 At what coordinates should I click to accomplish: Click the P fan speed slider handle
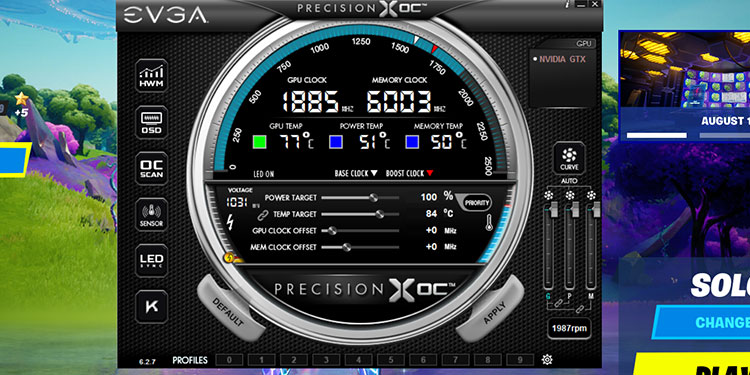pos(575,210)
